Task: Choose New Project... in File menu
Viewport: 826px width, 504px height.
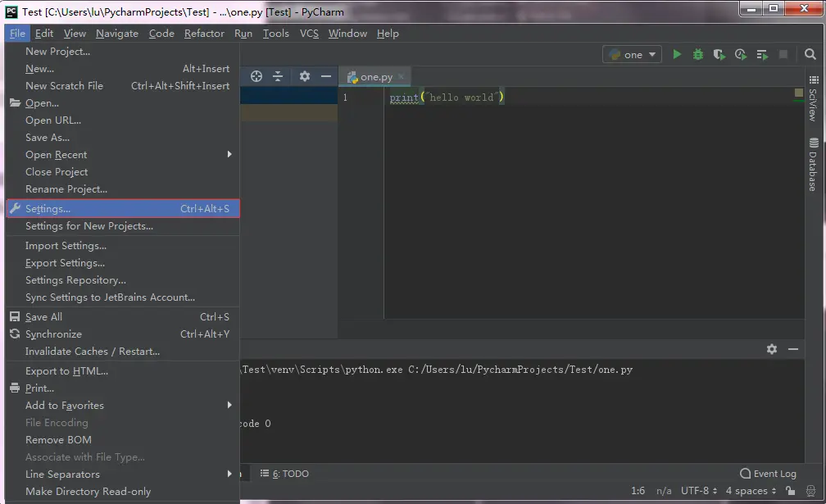Action: [x=122, y=51]
